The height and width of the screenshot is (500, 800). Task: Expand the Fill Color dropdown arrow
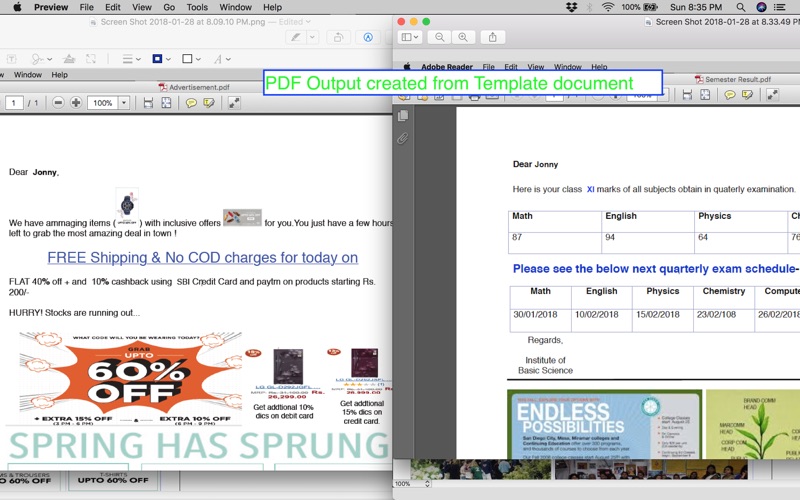tap(198, 59)
